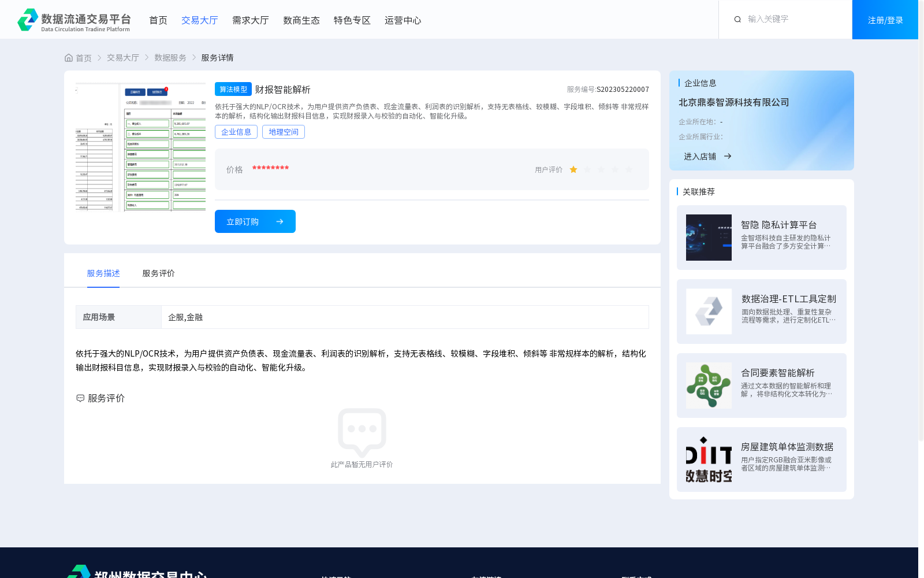Click the large empty-reviews chat icon

point(362,432)
